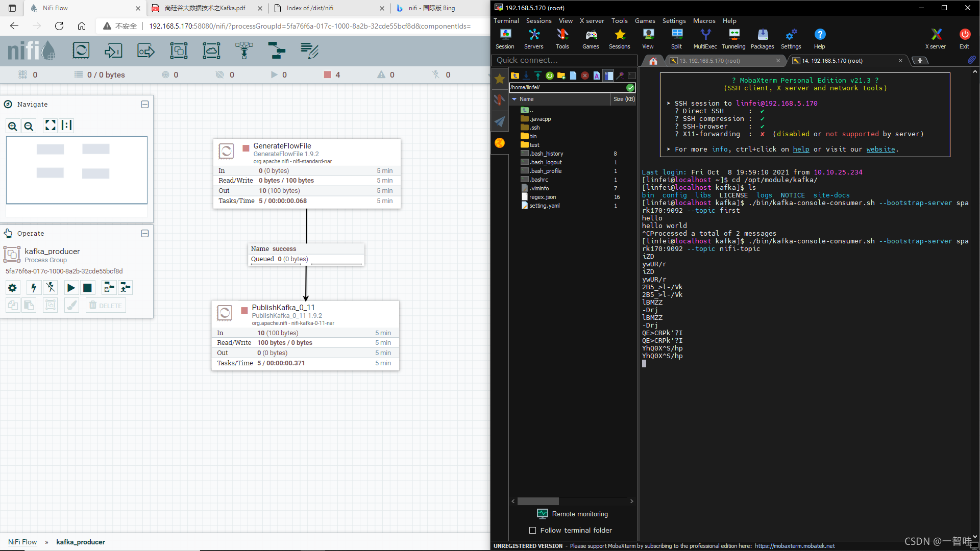980x551 pixels.
Task: Toggle Follow terminal folder checkbox
Action: [x=533, y=531]
